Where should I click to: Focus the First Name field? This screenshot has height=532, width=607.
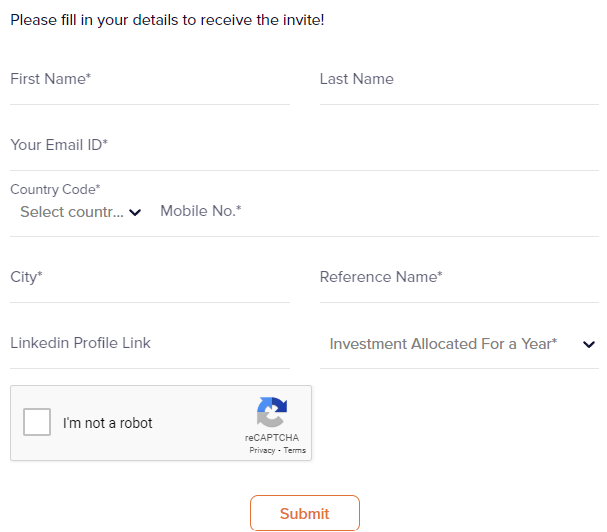coord(150,80)
